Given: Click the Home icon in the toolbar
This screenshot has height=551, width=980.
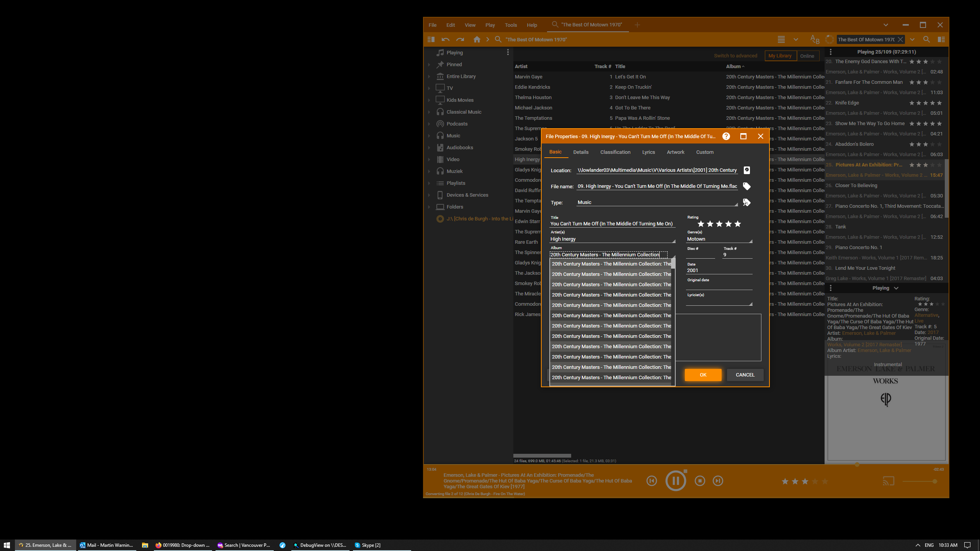Looking at the screenshot, I should [477, 39].
